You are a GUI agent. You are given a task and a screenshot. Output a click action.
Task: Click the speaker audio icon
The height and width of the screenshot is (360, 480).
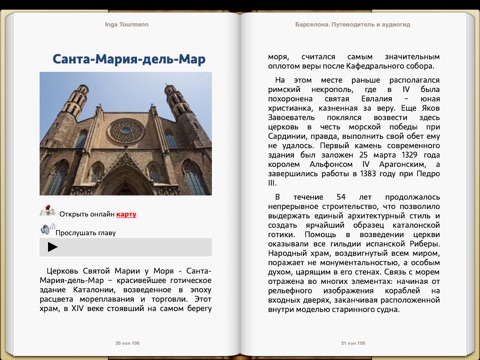(x=47, y=229)
